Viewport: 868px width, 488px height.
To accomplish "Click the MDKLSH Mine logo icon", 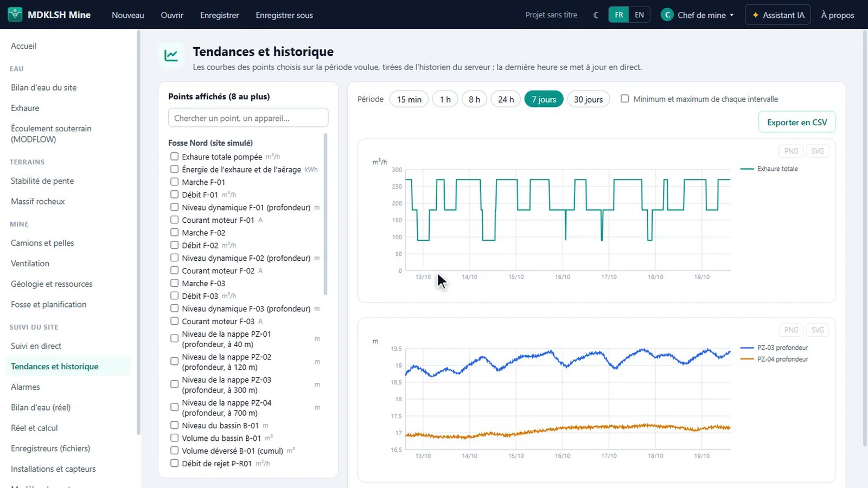I will coord(15,15).
